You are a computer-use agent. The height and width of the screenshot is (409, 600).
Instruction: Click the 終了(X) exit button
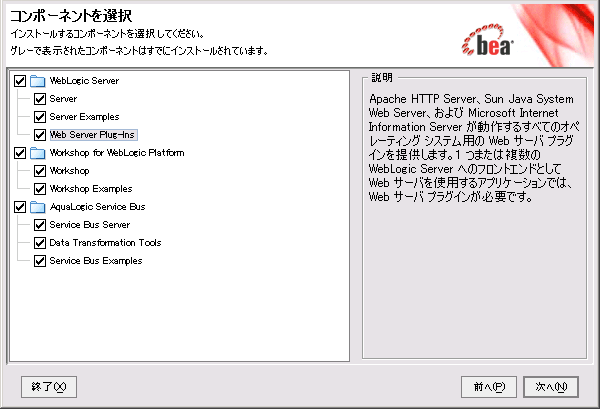click(x=49, y=387)
